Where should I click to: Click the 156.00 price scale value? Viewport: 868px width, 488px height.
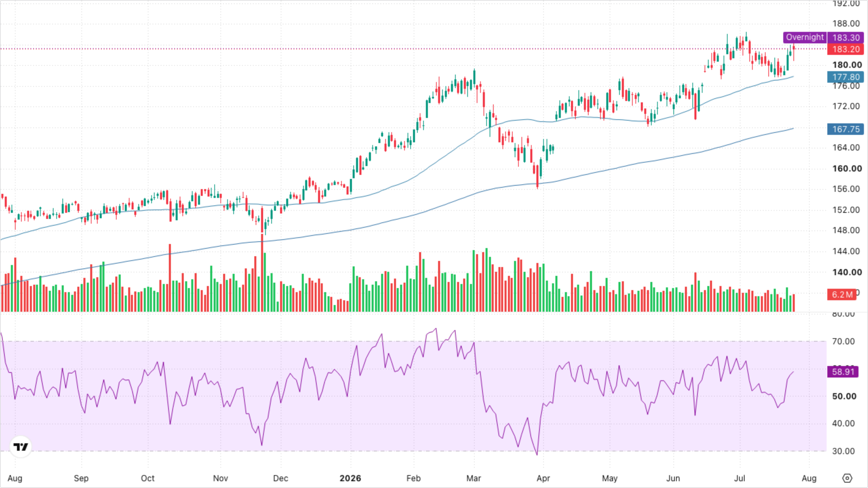click(846, 189)
